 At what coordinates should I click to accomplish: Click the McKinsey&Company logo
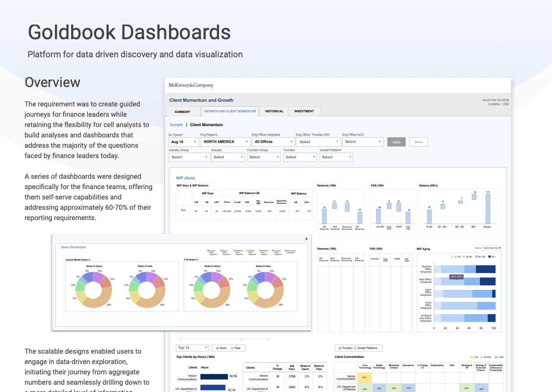pyautogui.click(x=191, y=85)
